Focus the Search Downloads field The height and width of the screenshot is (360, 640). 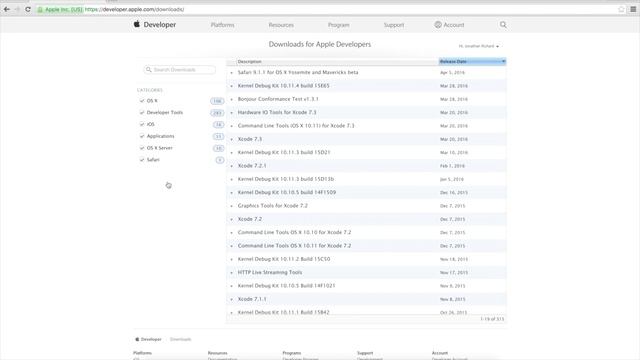[x=180, y=70]
